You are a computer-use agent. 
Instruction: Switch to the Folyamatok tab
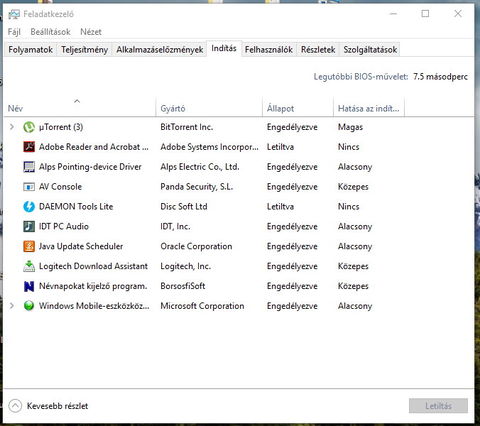(x=30, y=50)
